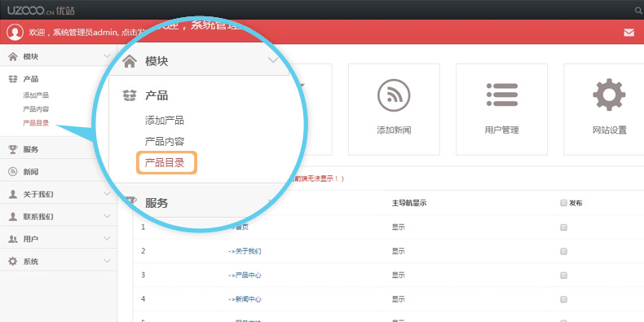Click the admin user avatar icon
Screen dimensions: 644x322
[15, 32]
